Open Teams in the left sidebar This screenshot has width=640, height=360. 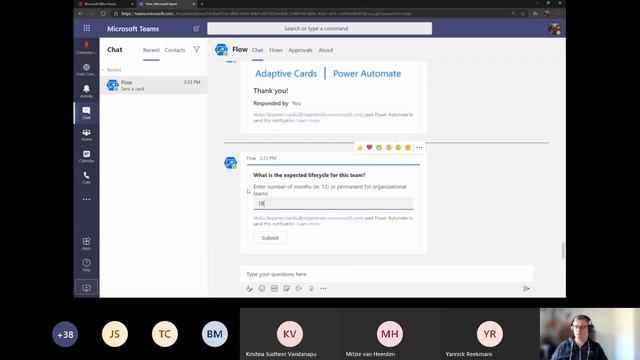click(x=86, y=134)
